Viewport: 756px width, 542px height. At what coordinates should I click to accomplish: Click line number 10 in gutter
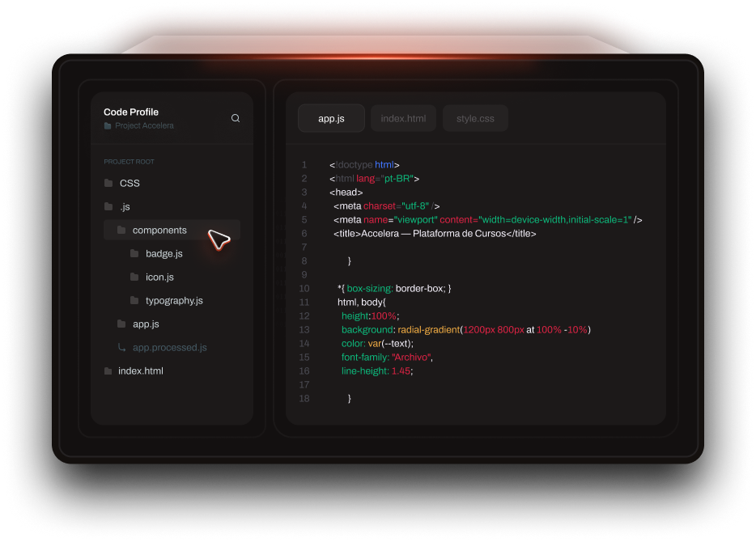coord(304,289)
